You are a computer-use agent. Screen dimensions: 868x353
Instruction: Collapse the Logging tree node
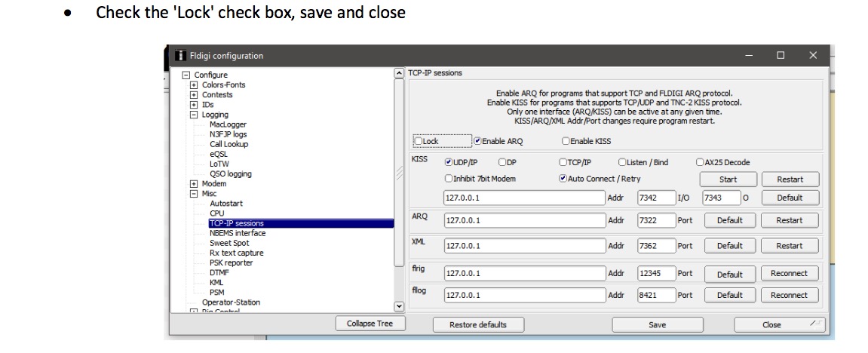coord(194,115)
